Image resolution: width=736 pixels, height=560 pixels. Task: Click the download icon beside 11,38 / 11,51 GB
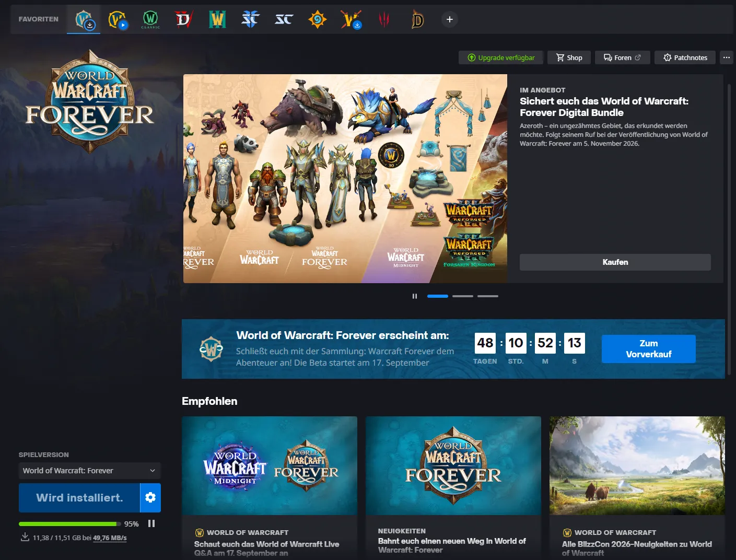25,537
